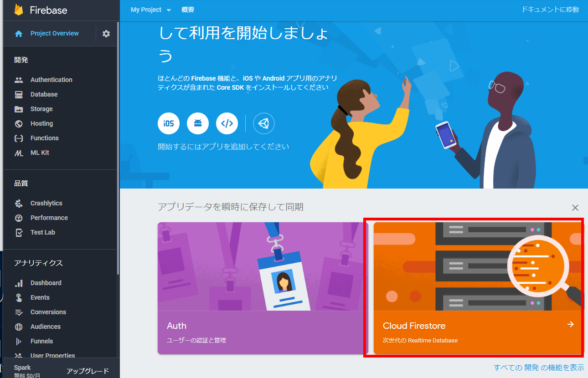Go to documentation via ドキュメントに移動
The image size is (588, 378).
550,9
